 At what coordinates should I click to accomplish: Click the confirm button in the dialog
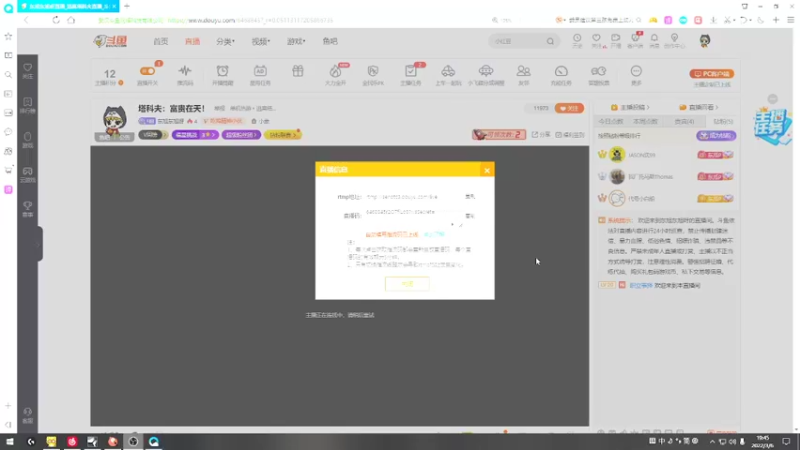click(407, 284)
